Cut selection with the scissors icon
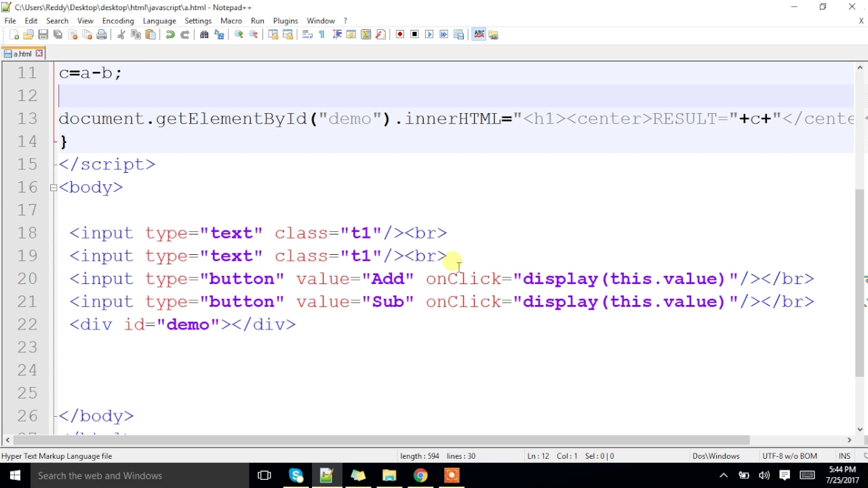The width and height of the screenshot is (868, 488). (121, 35)
